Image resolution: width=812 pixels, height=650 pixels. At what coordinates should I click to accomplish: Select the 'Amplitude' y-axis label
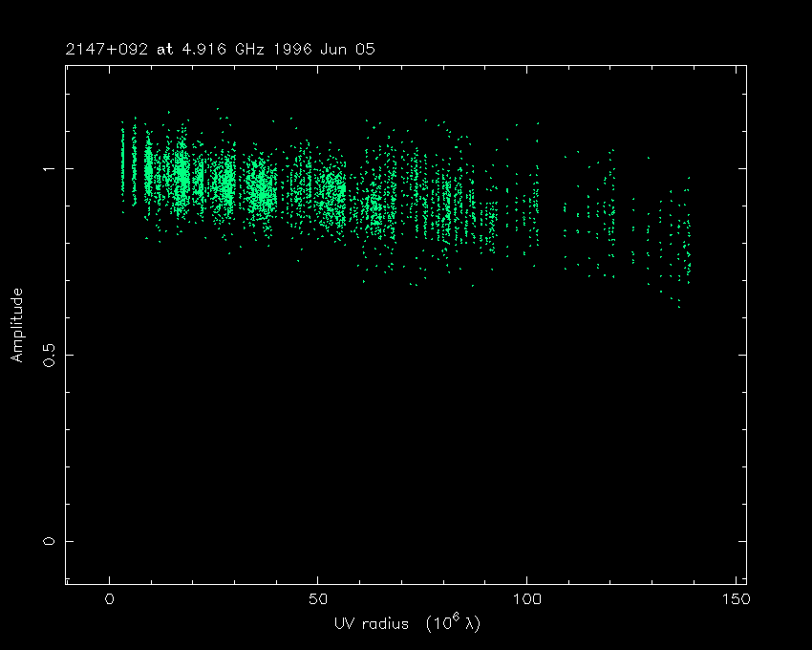tap(16, 325)
